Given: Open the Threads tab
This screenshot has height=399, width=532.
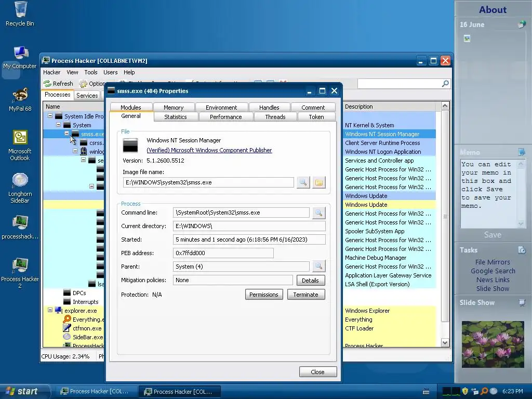Looking at the screenshot, I should click(275, 117).
